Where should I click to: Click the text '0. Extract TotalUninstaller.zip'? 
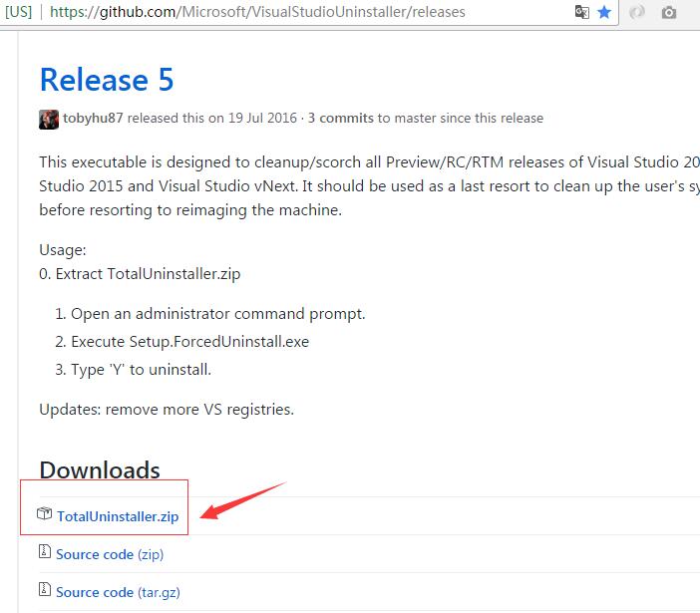(x=140, y=273)
